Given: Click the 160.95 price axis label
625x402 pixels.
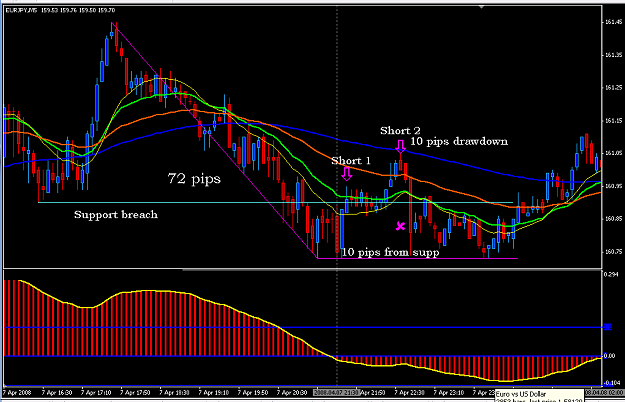Looking at the screenshot, I should (612, 186).
